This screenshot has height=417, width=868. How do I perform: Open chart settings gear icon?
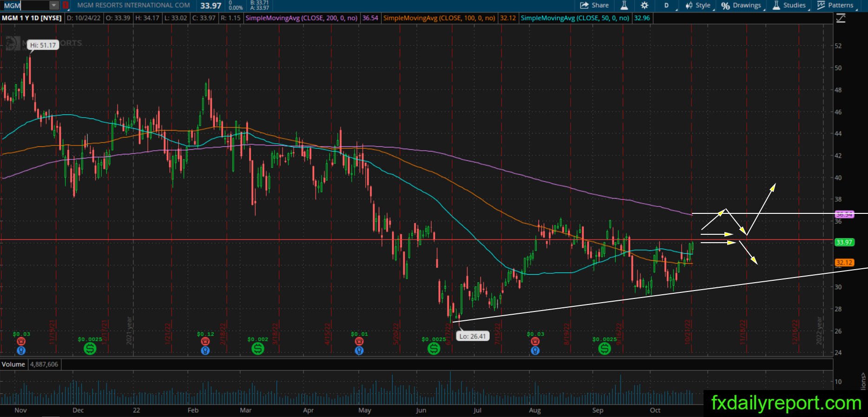(x=644, y=5)
